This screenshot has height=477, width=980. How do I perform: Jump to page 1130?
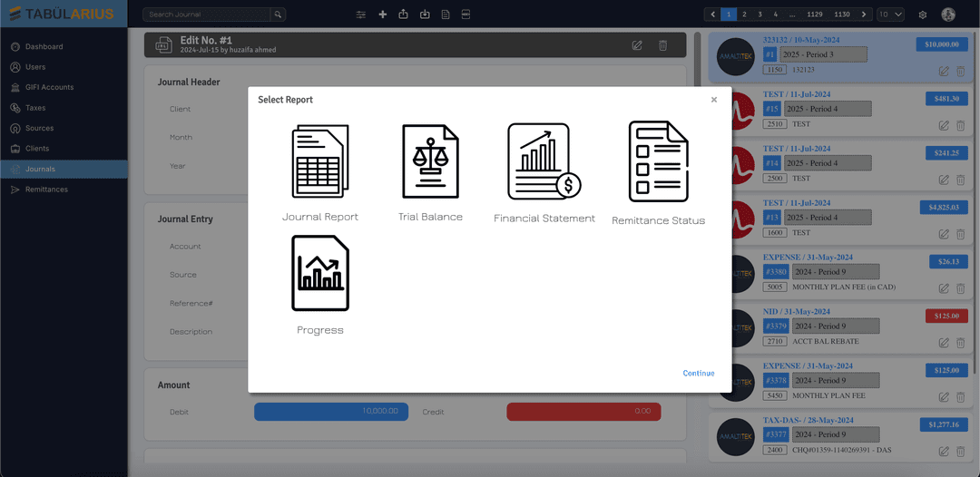pyautogui.click(x=842, y=15)
